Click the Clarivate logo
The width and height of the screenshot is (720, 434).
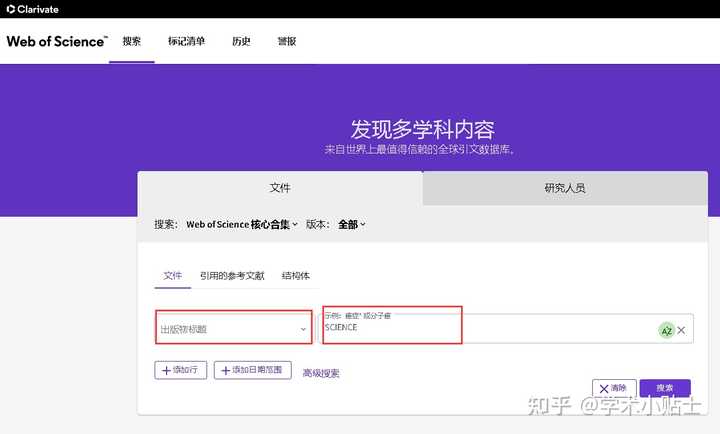(x=33, y=9)
